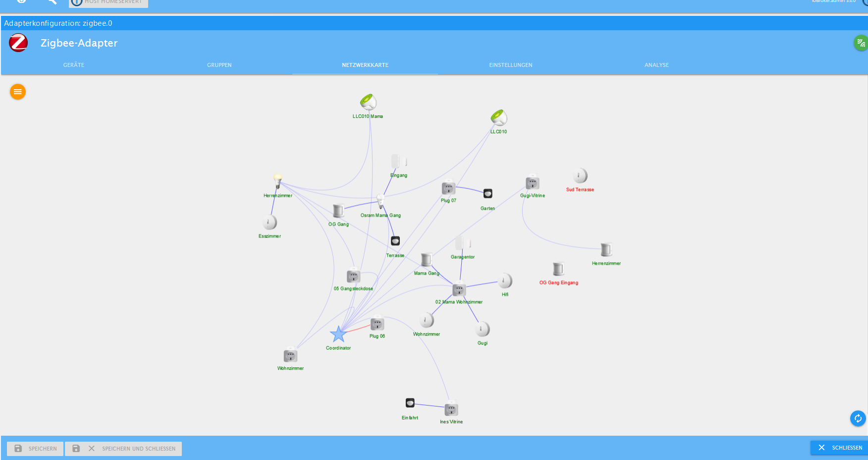Click the green pairing status icon

861,43
